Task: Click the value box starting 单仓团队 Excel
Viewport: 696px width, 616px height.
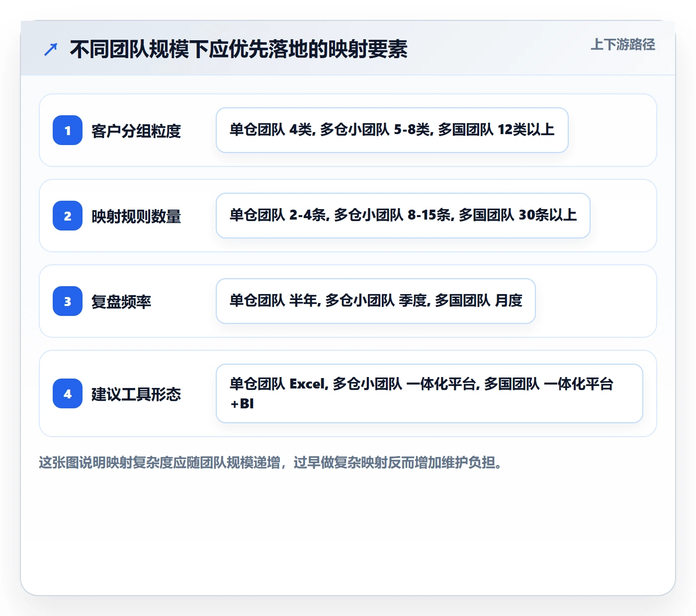Action: click(430, 393)
